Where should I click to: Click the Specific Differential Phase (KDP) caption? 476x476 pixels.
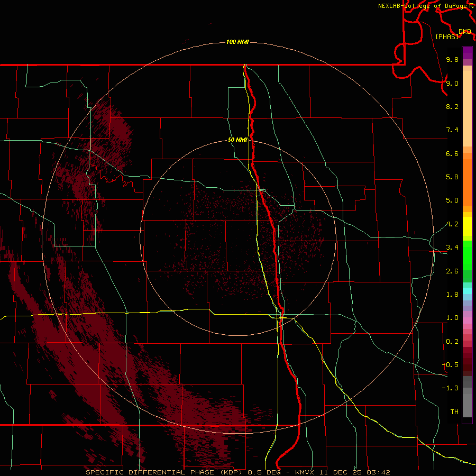click(x=165, y=472)
